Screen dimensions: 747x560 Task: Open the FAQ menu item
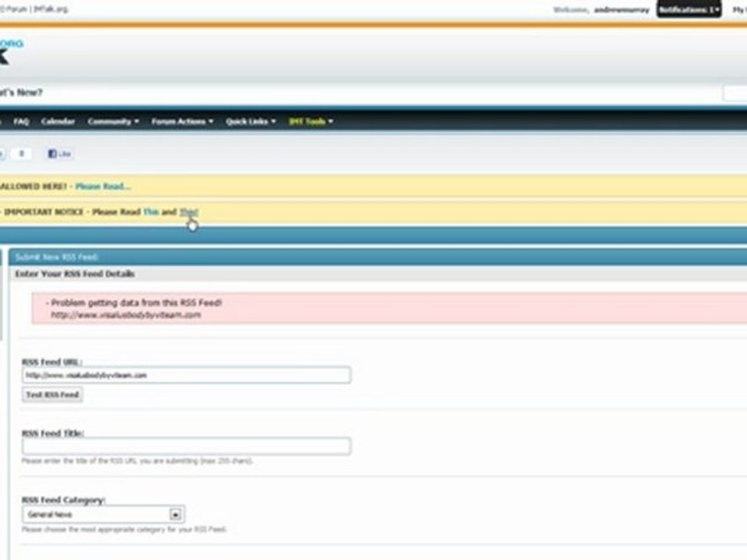pos(22,121)
